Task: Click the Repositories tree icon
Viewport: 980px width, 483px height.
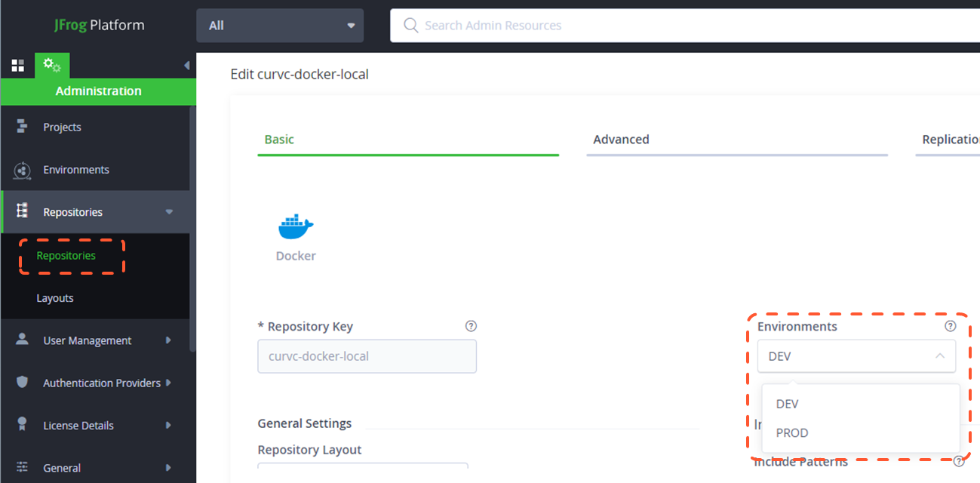Action: [22, 211]
